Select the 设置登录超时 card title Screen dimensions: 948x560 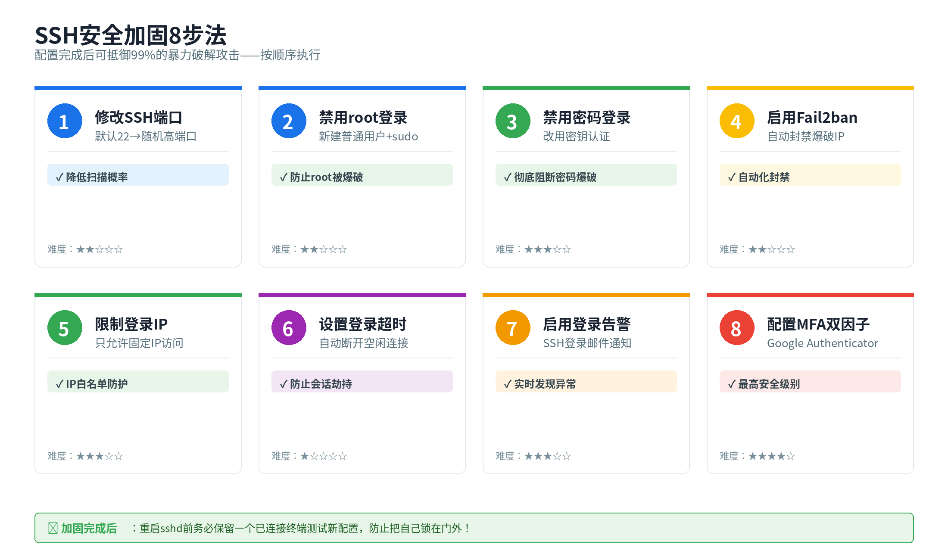(363, 324)
